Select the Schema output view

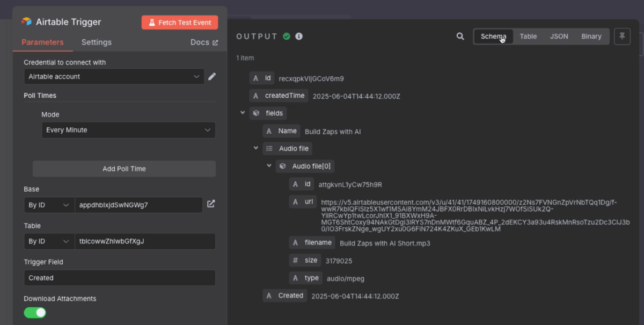coord(493,37)
